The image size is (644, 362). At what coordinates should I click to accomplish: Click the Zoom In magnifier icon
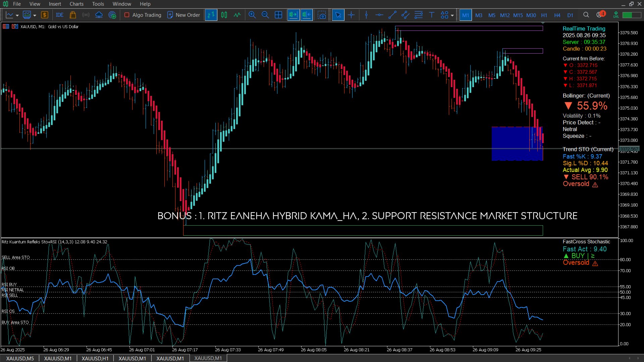click(x=252, y=15)
